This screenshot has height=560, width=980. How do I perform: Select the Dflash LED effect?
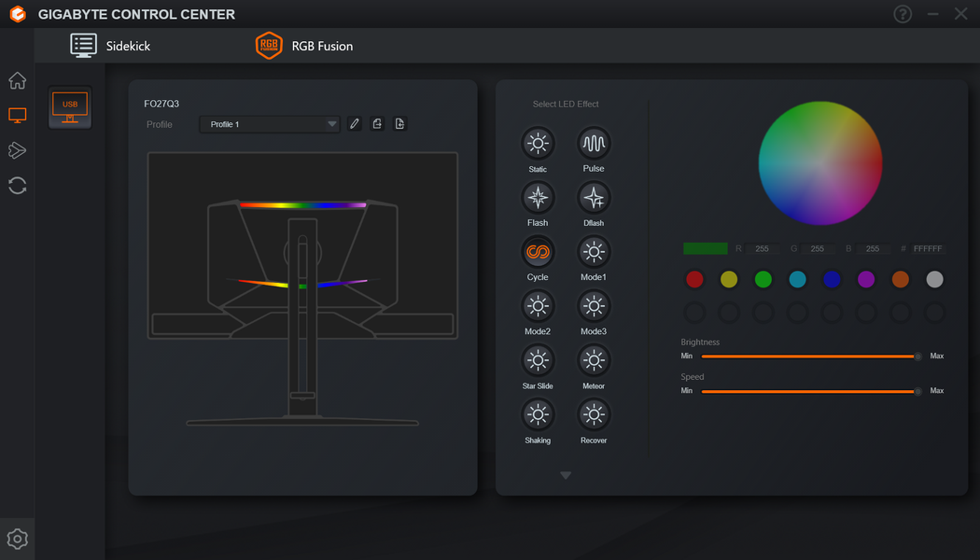[x=593, y=198]
